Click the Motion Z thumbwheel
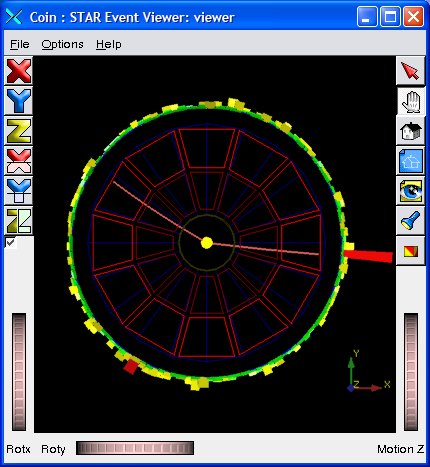Screen dimensions: 430x467 411,372
